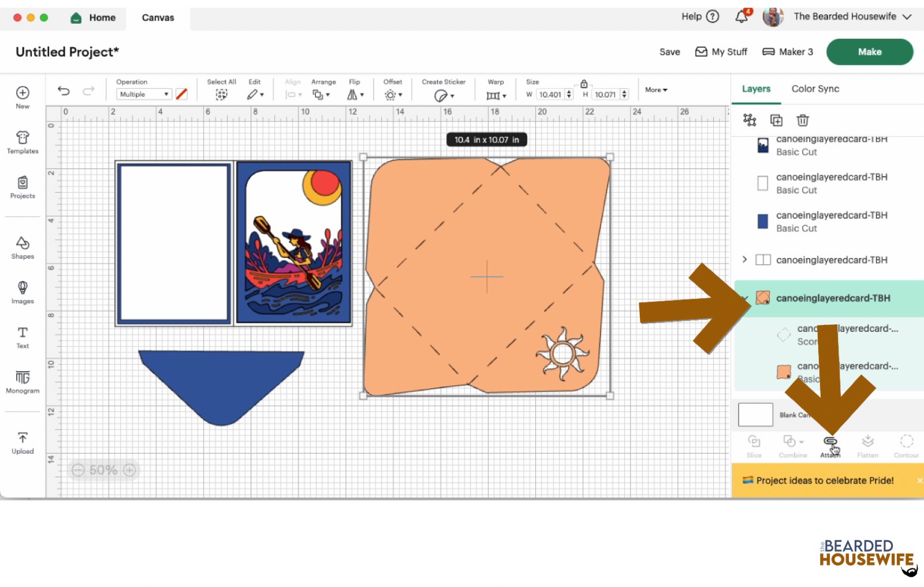Viewport: 924px width, 587px height.
Task: Click the height stepper arrows
Action: pyautogui.click(x=624, y=95)
